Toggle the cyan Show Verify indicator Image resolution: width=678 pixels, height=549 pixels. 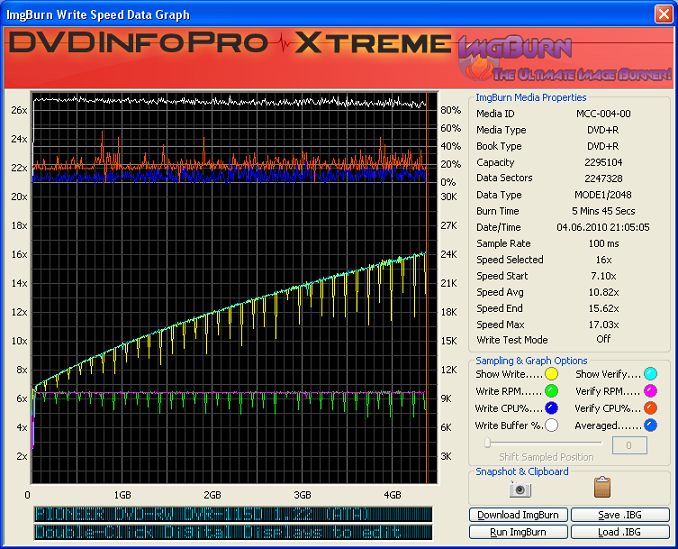click(650, 374)
